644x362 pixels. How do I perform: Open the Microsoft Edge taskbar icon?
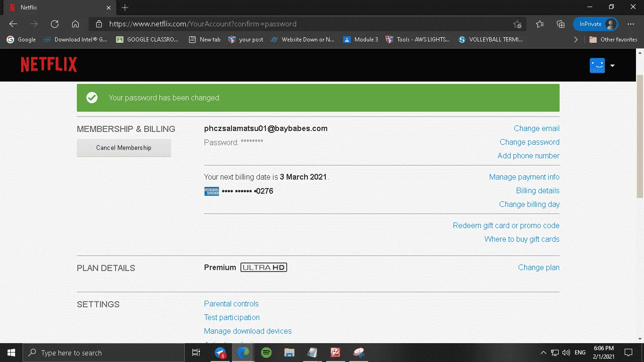coord(243,353)
